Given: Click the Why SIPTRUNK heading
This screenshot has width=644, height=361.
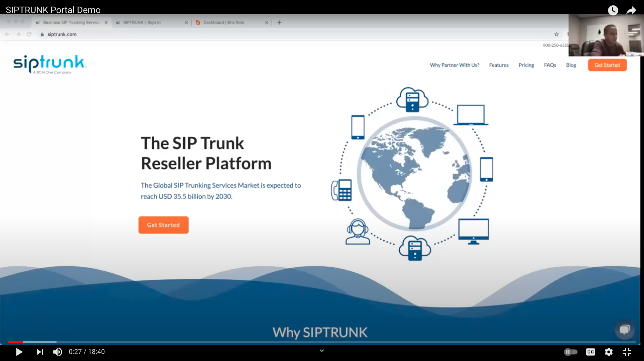Looking at the screenshot, I should click(x=320, y=332).
